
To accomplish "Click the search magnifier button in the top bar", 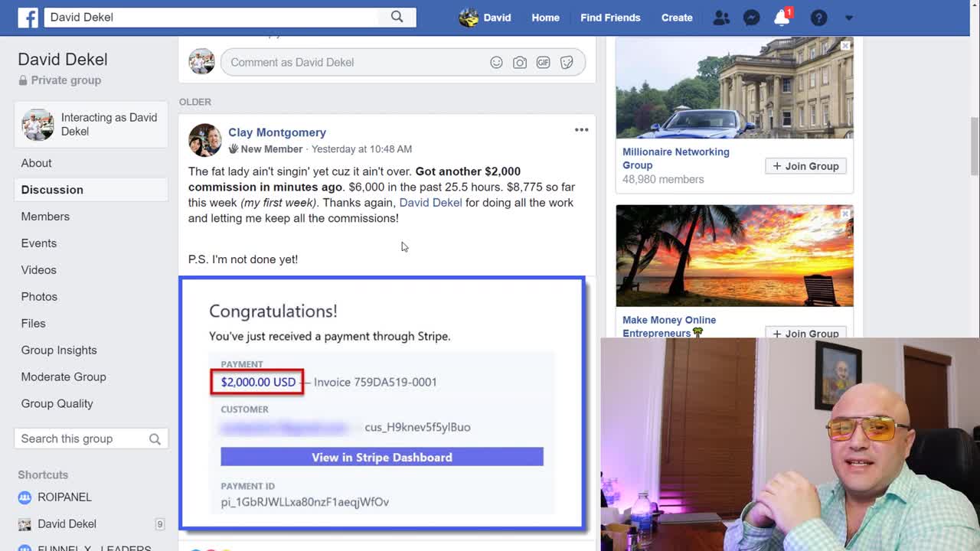I will point(397,17).
